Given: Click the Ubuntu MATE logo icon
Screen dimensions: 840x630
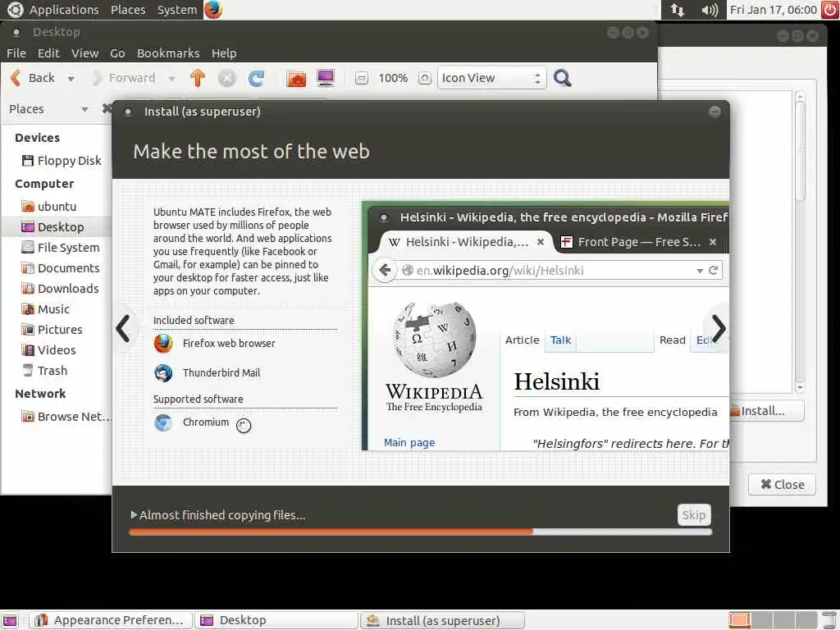Looking at the screenshot, I should [15, 10].
